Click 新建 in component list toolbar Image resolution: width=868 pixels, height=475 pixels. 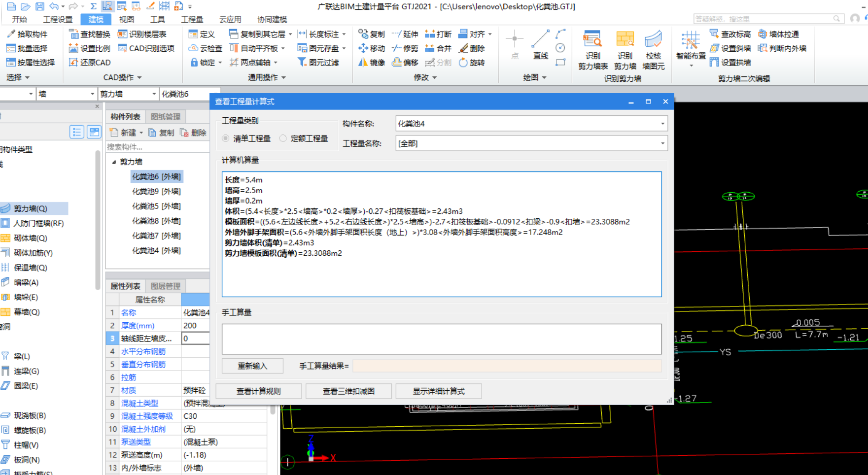pos(126,133)
